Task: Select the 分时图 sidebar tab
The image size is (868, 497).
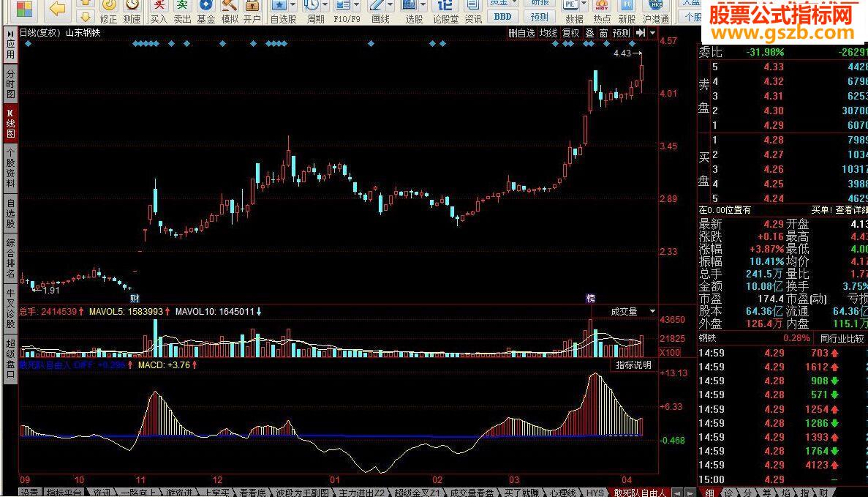Action: [x=10, y=83]
